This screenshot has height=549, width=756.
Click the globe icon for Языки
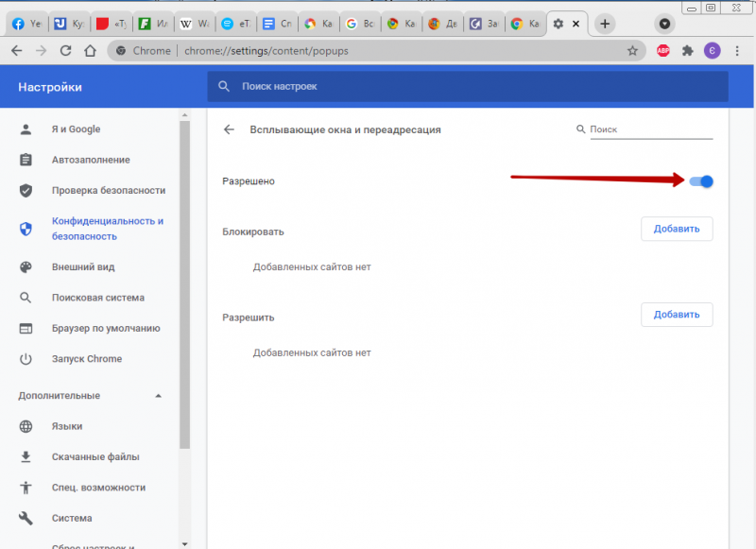click(x=26, y=426)
